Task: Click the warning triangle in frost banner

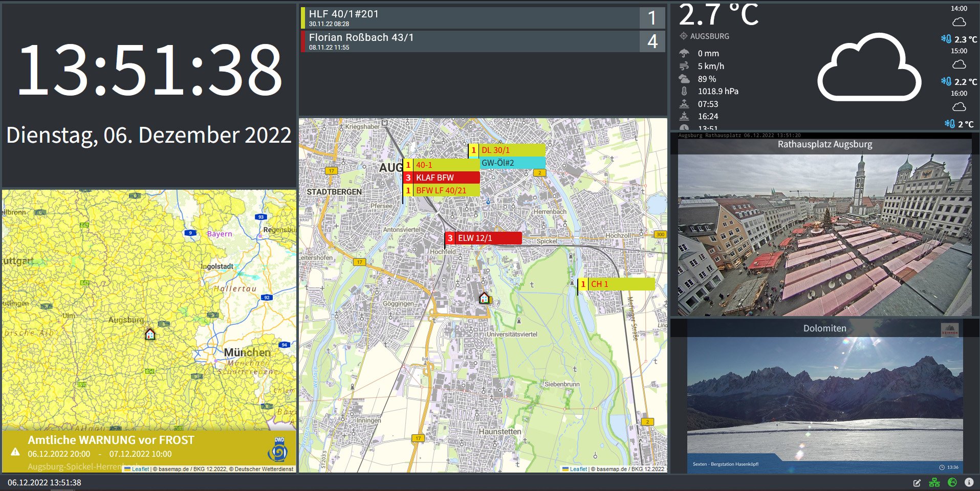Action: (x=15, y=452)
